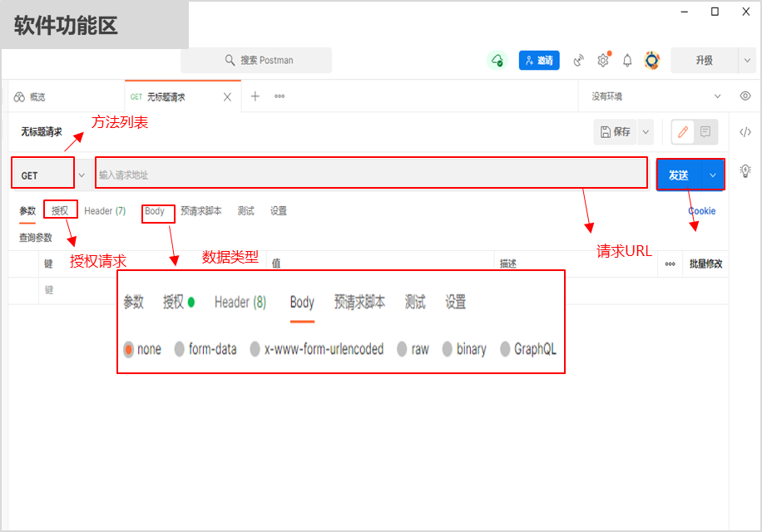Select the none body type radio
Image resolution: width=762 pixels, height=532 pixels.
click(142, 349)
